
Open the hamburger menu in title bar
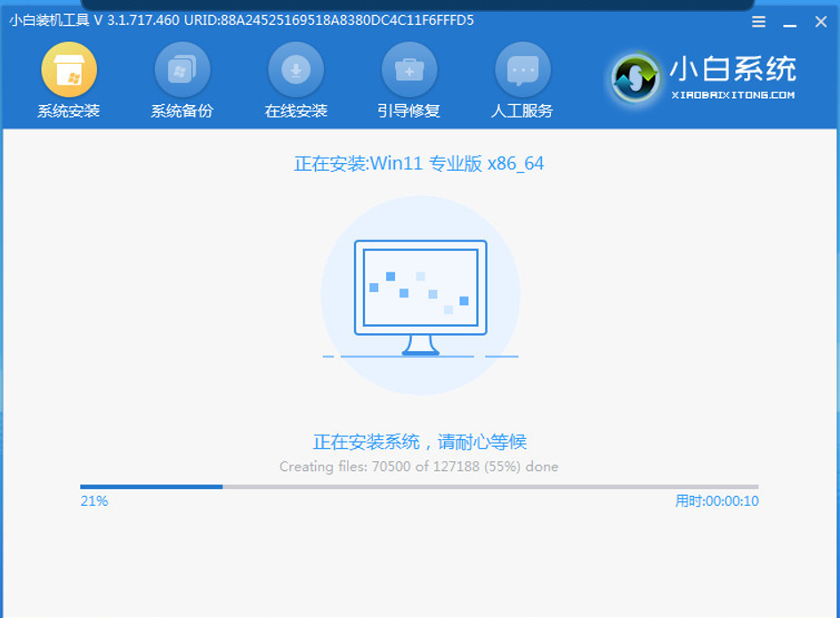(758, 21)
